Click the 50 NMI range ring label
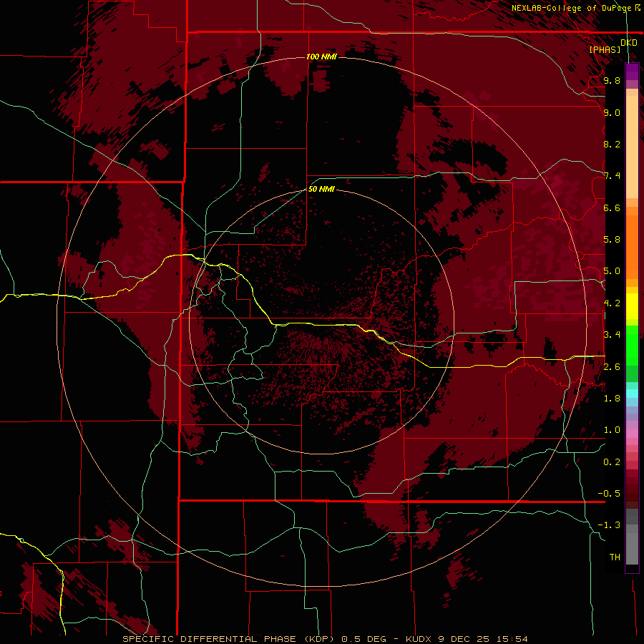 (x=321, y=189)
